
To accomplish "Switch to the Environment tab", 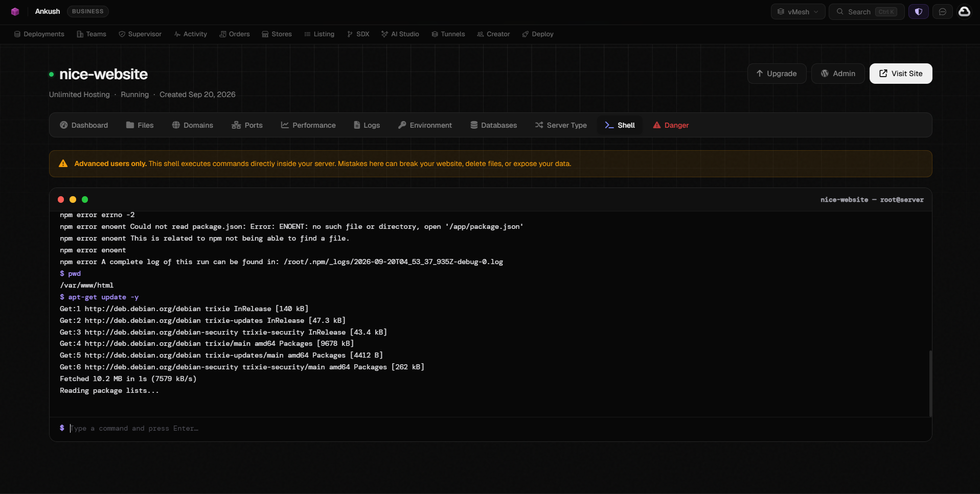I will coord(425,125).
